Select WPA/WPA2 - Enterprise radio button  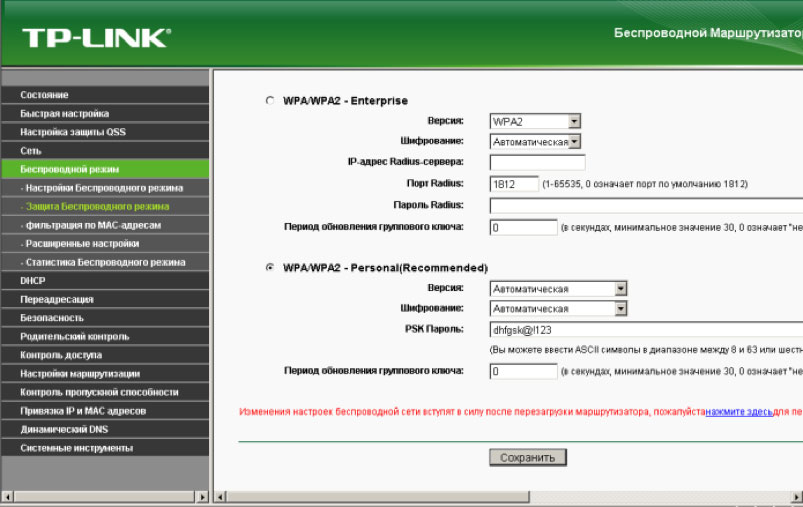pos(270,100)
